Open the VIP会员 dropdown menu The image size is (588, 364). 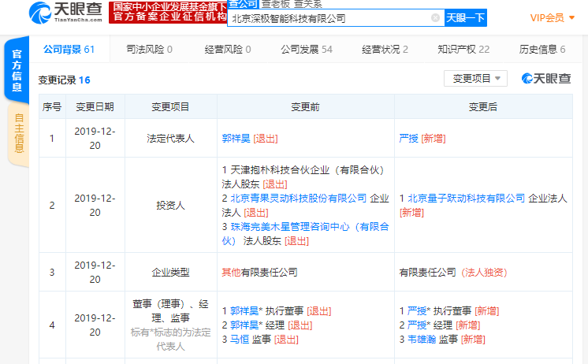[552, 17]
